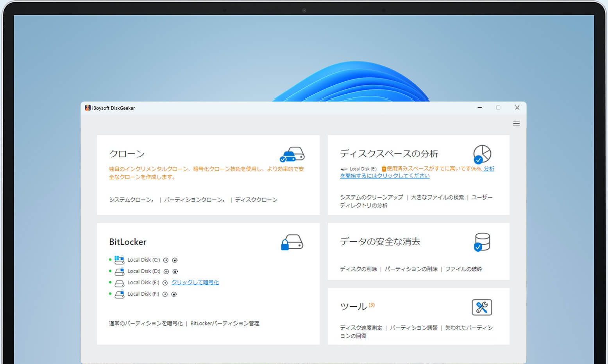Click the ツール card title
Screen dimensions: 608x364
353,307
